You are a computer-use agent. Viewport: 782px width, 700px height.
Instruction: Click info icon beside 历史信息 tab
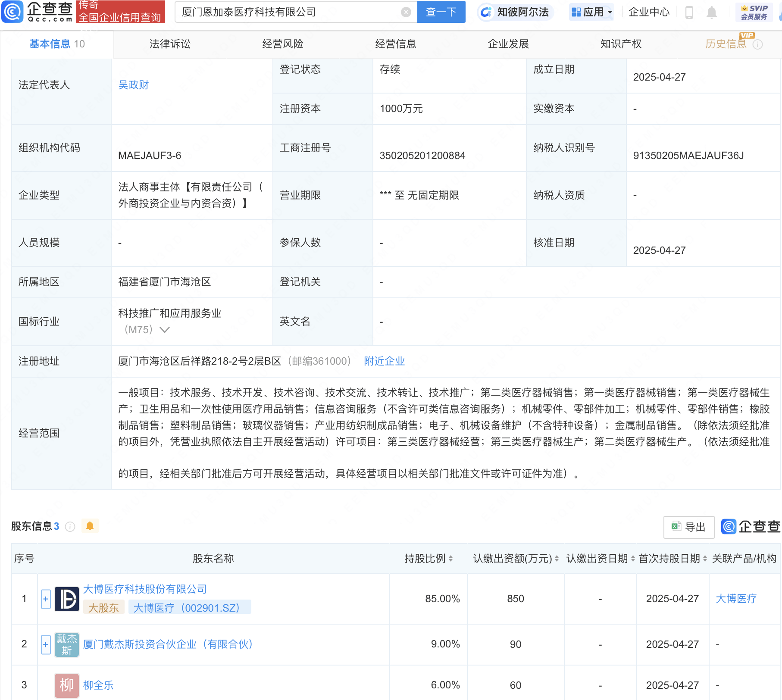pos(758,44)
